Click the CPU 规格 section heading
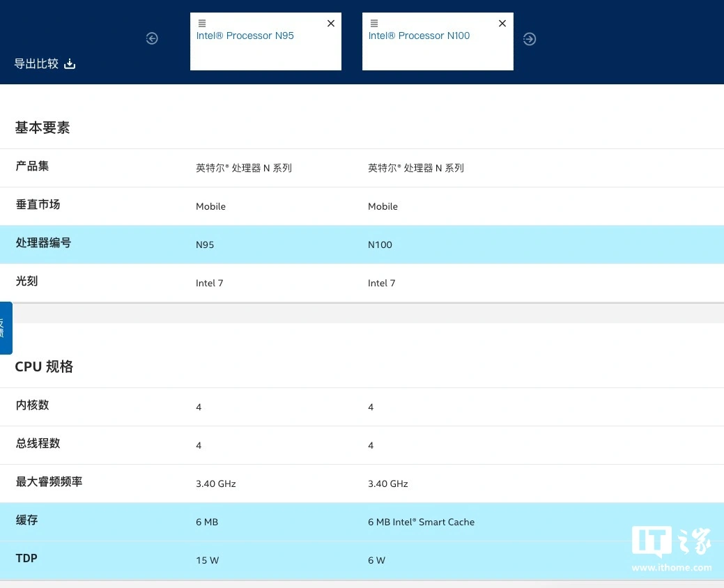Image resolution: width=724 pixels, height=588 pixels. (x=44, y=367)
